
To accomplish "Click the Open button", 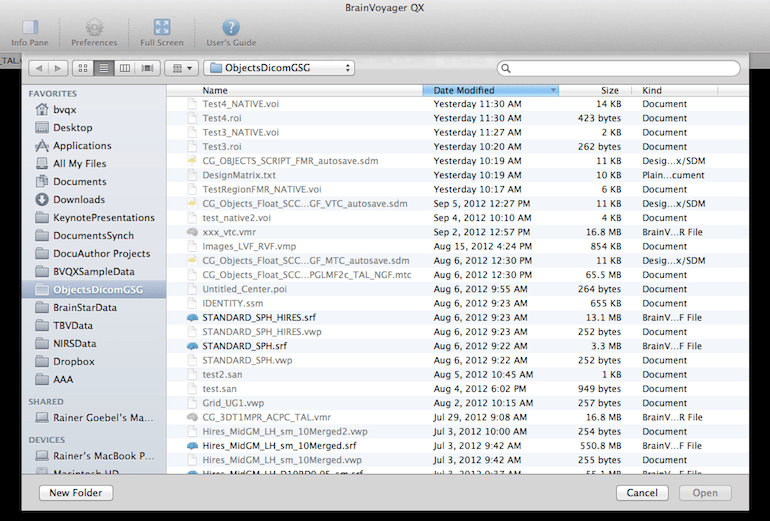I will [x=705, y=493].
